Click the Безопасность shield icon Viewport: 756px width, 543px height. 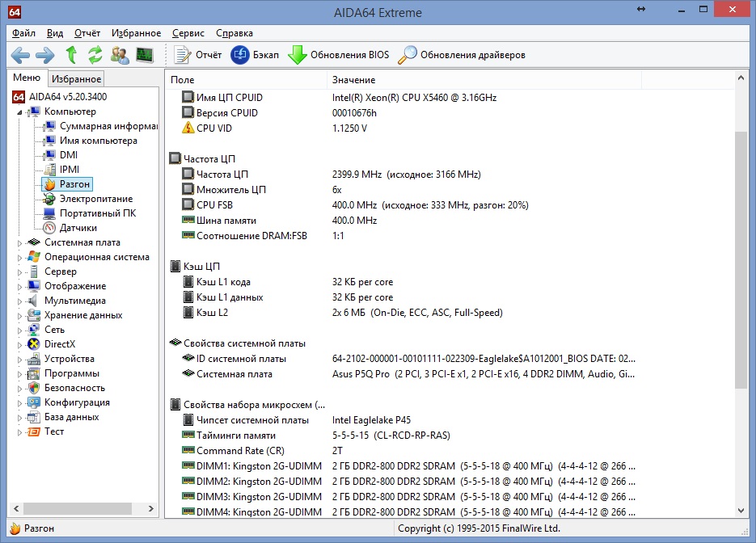(34, 388)
